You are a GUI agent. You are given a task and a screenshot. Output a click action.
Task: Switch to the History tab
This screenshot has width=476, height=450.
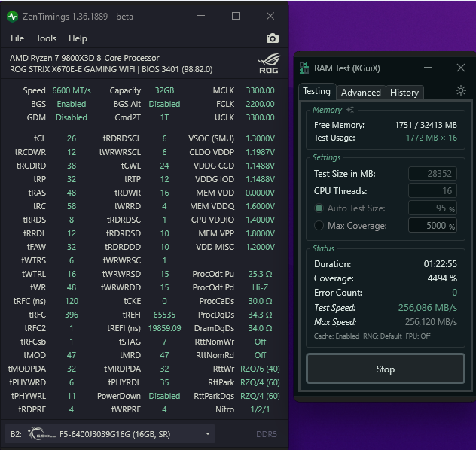[x=404, y=93]
